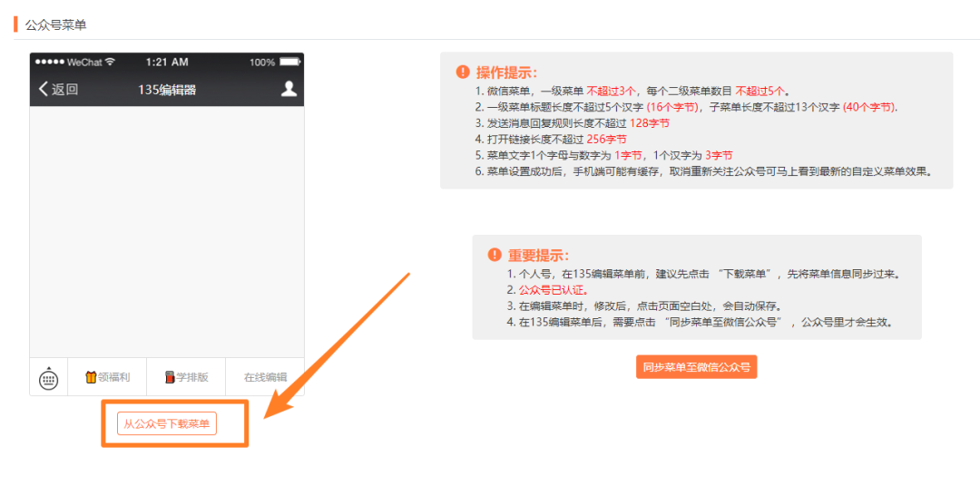The height and width of the screenshot is (485, 980).
Task: Click the 重要提示 heading text
Action: pyautogui.click(x=539, y=256)
